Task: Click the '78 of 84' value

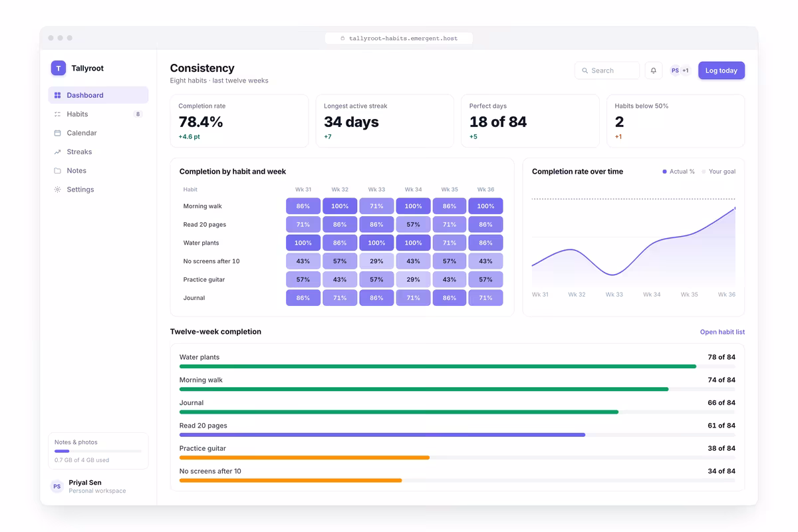Action: [722, 357]
